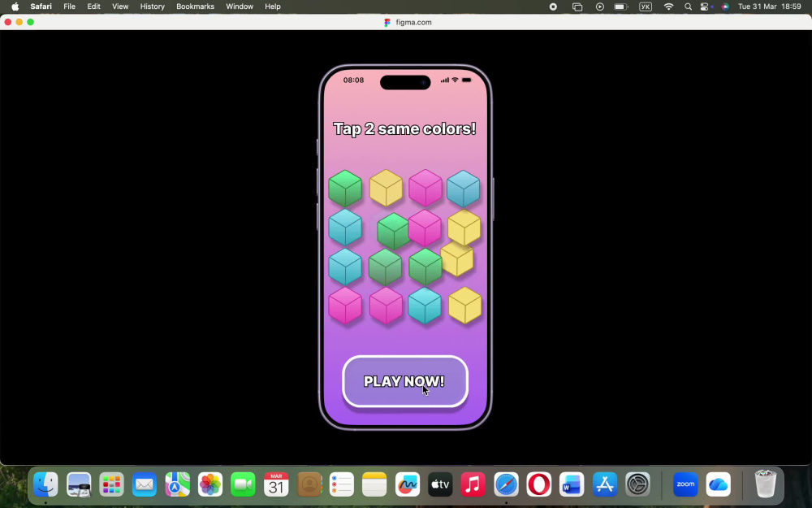The height and width of the screenshot is (508, 812).
Task: Open Finder from the Dock
Action: pyautogui.click(x=45, y=484)
